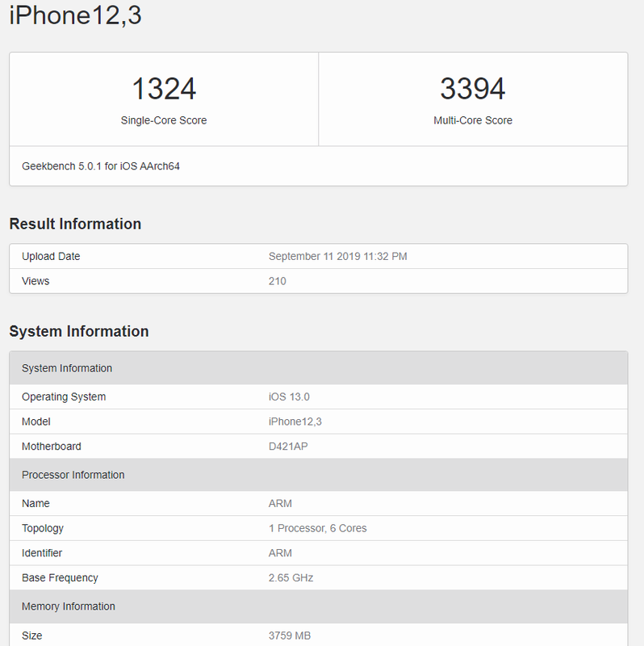Click the Processor Information table header

319,475
